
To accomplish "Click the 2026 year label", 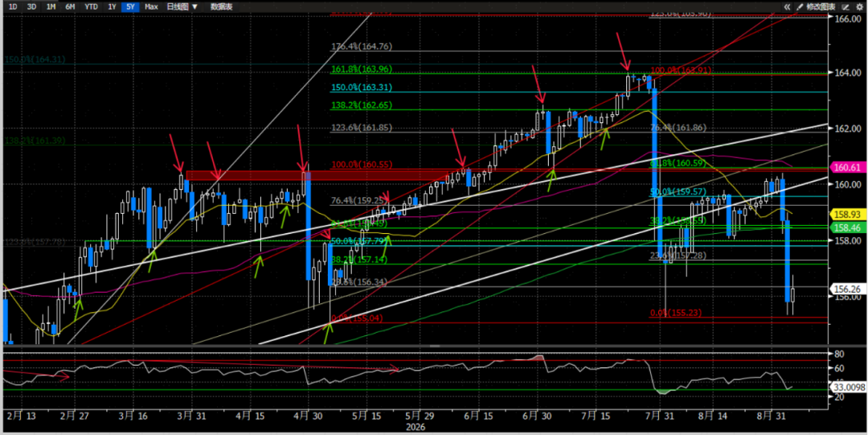I will coord(416,427).
